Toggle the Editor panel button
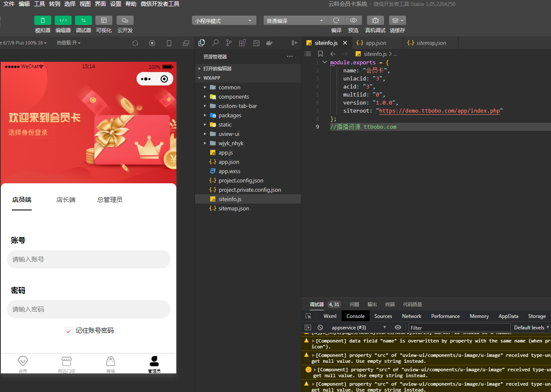Screen dimensions: 551x392 point(63,20)
